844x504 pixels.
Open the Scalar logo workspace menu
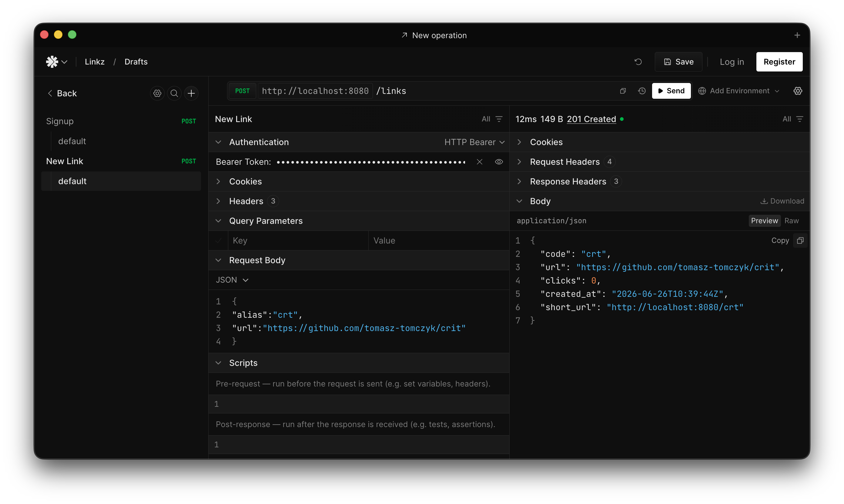tap(56, 62)
